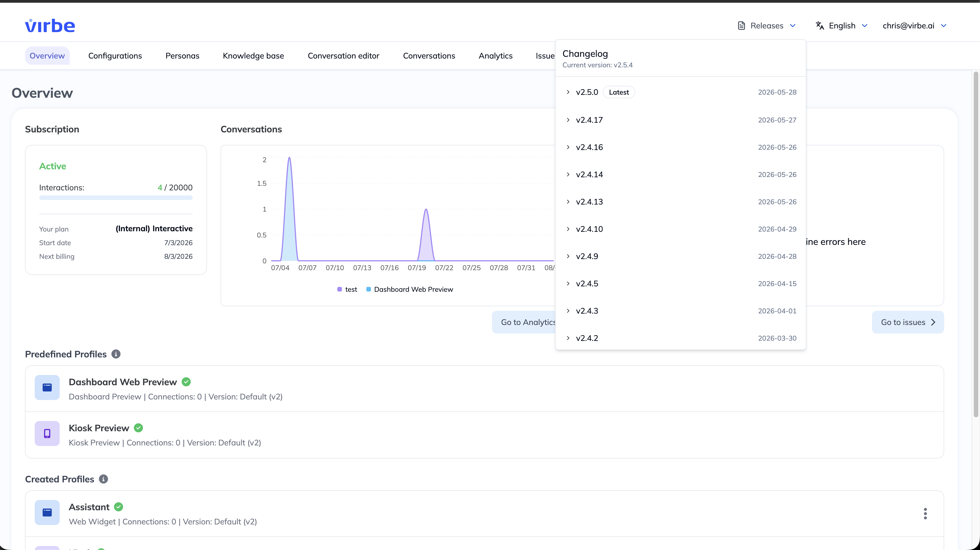Open the three-dot menu for Assistant

click(x=925, y=513)
